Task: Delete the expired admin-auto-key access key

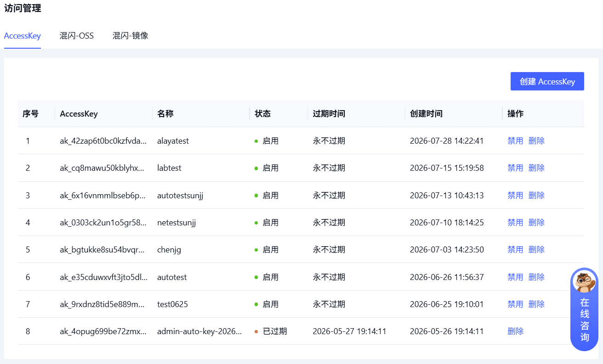Action: 515,331
